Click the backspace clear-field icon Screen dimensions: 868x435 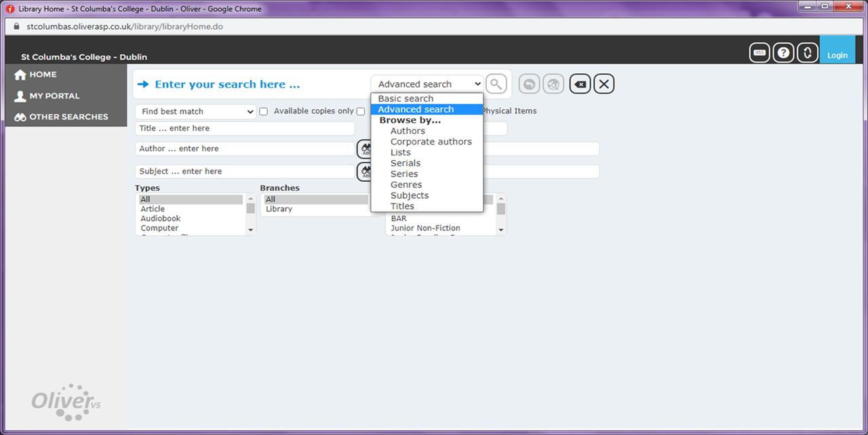[x=580, y=84]
